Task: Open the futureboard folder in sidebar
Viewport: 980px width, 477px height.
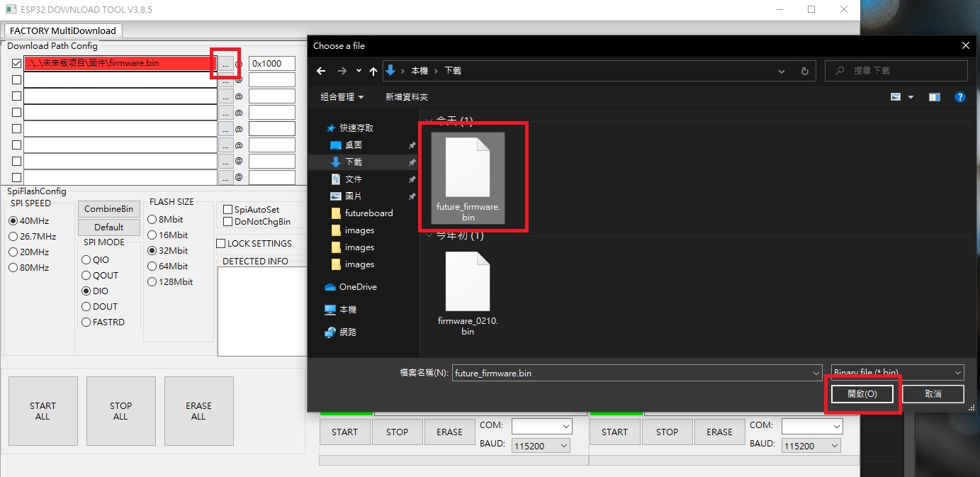Action: [368, 213]
